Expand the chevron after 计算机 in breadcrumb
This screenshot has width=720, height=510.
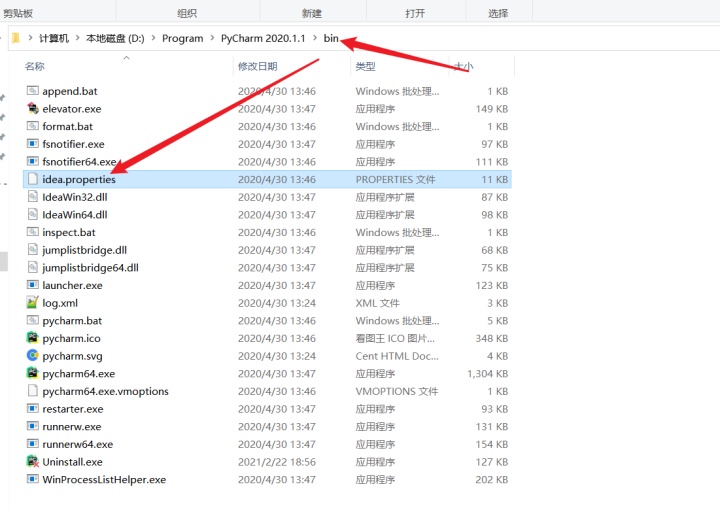click(x=78, y=38)
